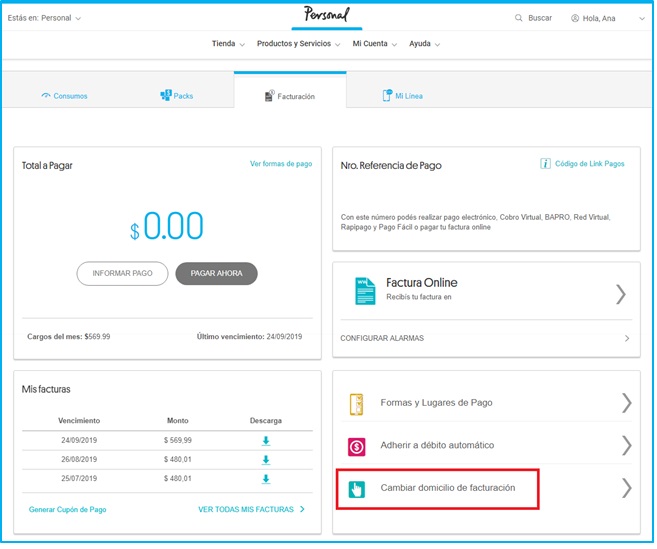The width and height of the screenshot is (657, 549).
Task: Click the Descarga column header
Action: coord(267,422)
